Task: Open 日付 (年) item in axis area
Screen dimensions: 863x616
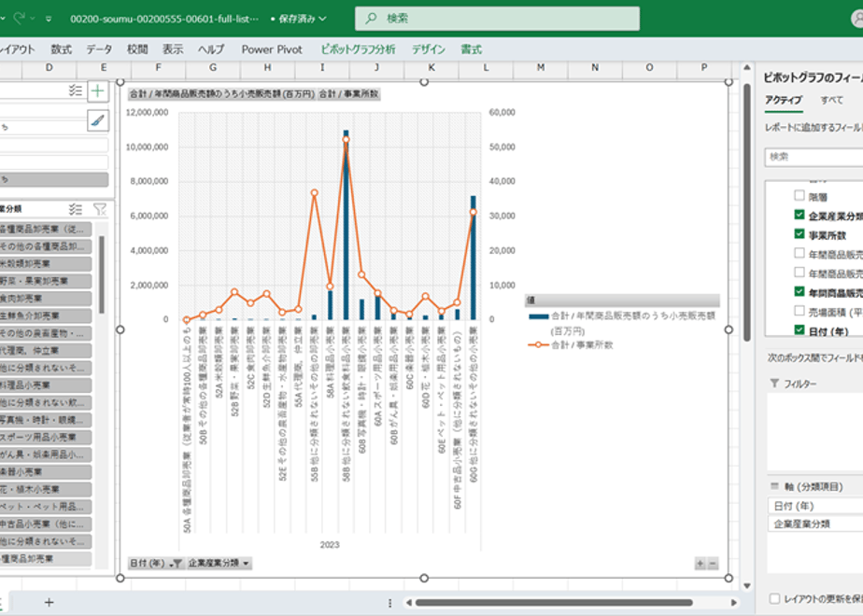Action: 815,506
